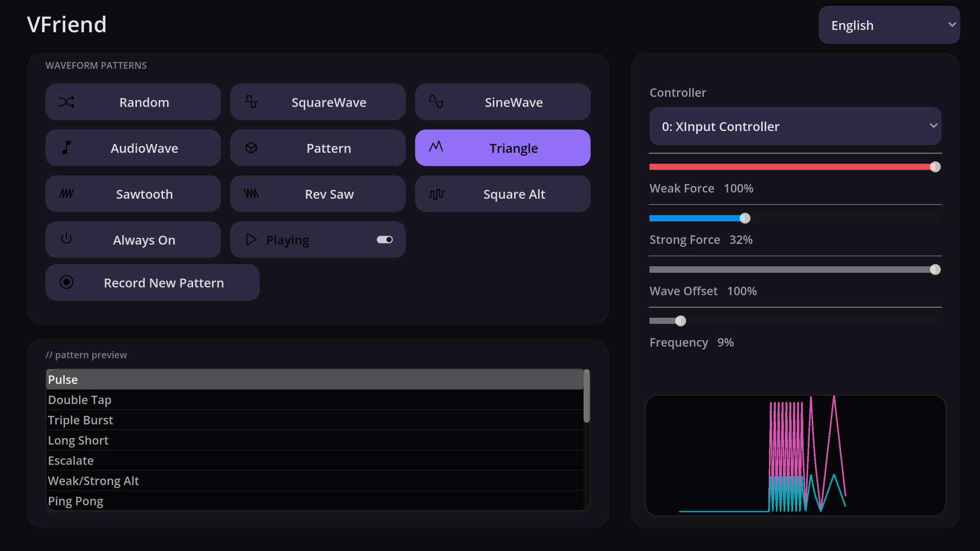The width and height of the screenshot is (980, 551).
Task: Toggle the Playing switch
Action: coord(385,239)
